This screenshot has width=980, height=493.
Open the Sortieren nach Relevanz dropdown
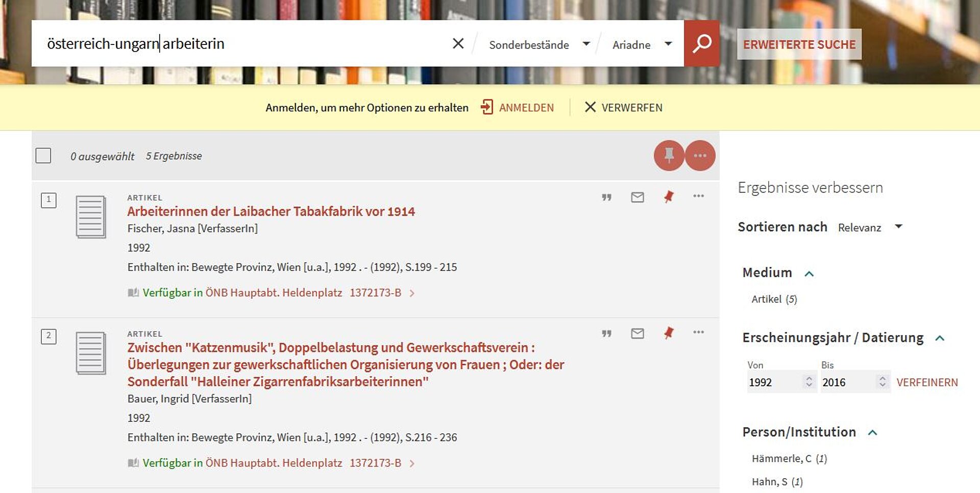tap(870, 227)
